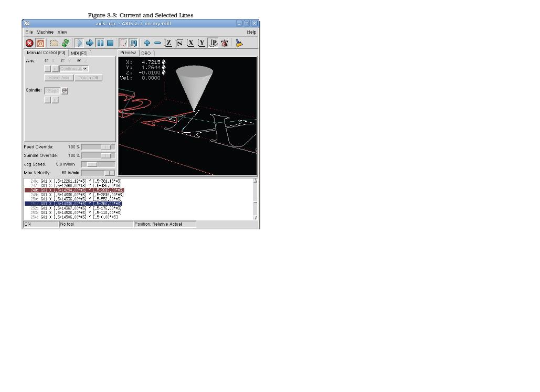Viewport: 540px width, 392px height.
Task: Select the Y axis radio button
Action: (62, 61)
